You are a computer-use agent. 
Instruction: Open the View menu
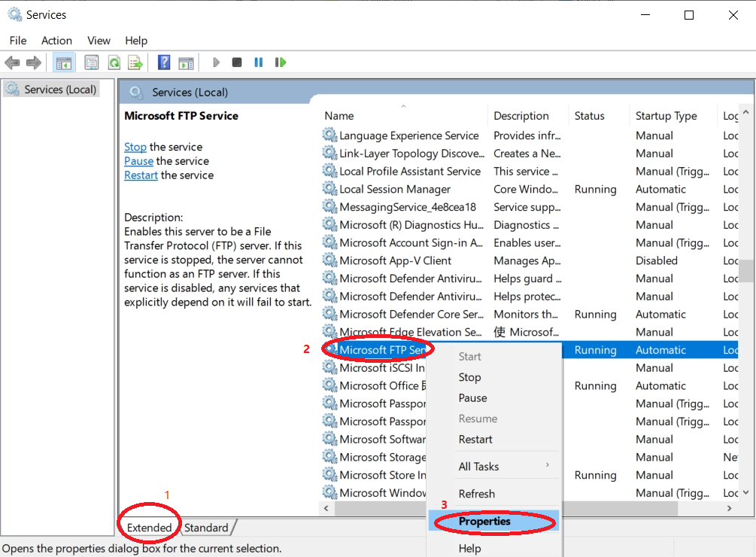pyautogui.click(x=99, y=41)
